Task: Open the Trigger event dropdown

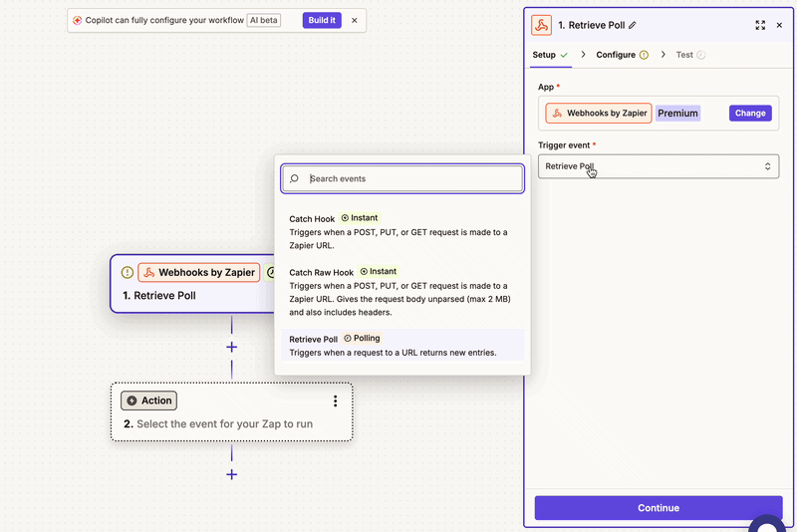Action: pyautogui.click(x=659, y=166)
